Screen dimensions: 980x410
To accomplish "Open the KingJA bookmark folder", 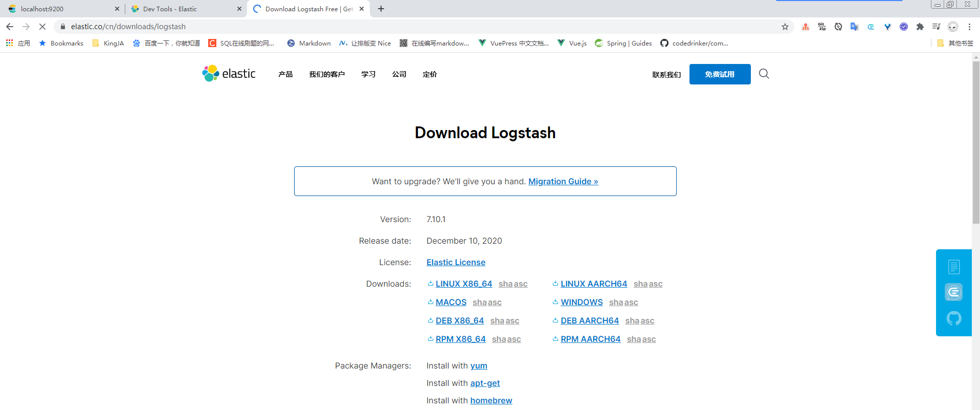I will click(x=108, y=43).
